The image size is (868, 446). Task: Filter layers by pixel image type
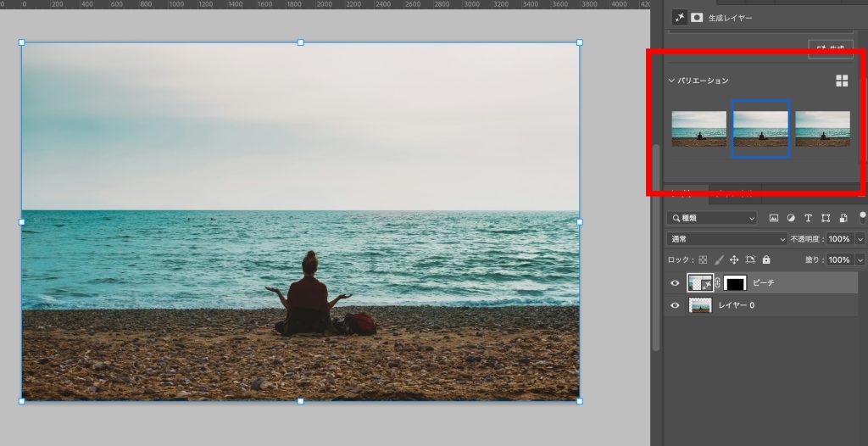[x=774, y=218]
